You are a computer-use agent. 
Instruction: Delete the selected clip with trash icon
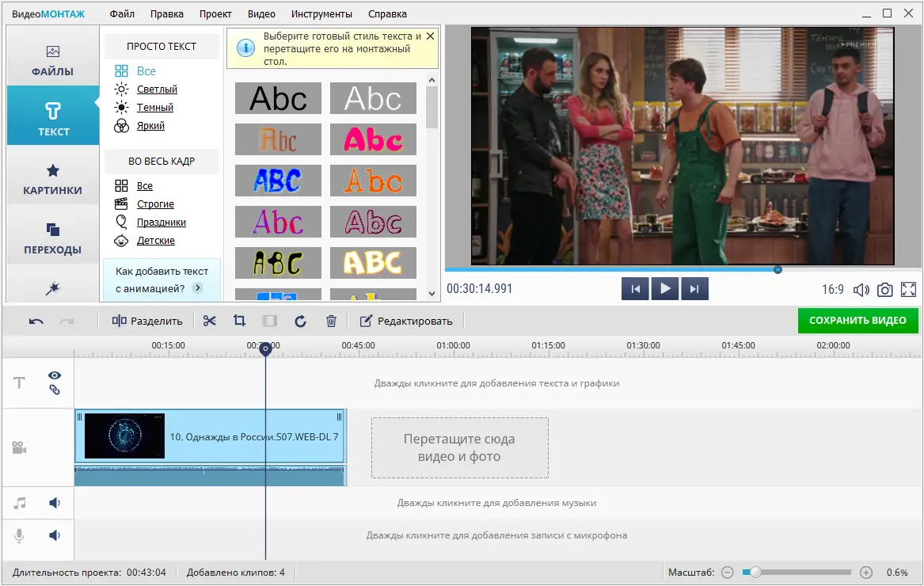click(331, 322)
